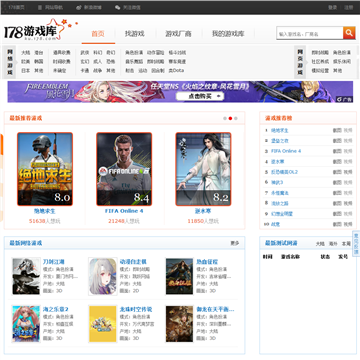Viewport: 360px width, 360px height.
Task: Select the 我的游戏库 navigation tab
Action: coord(228,34)
